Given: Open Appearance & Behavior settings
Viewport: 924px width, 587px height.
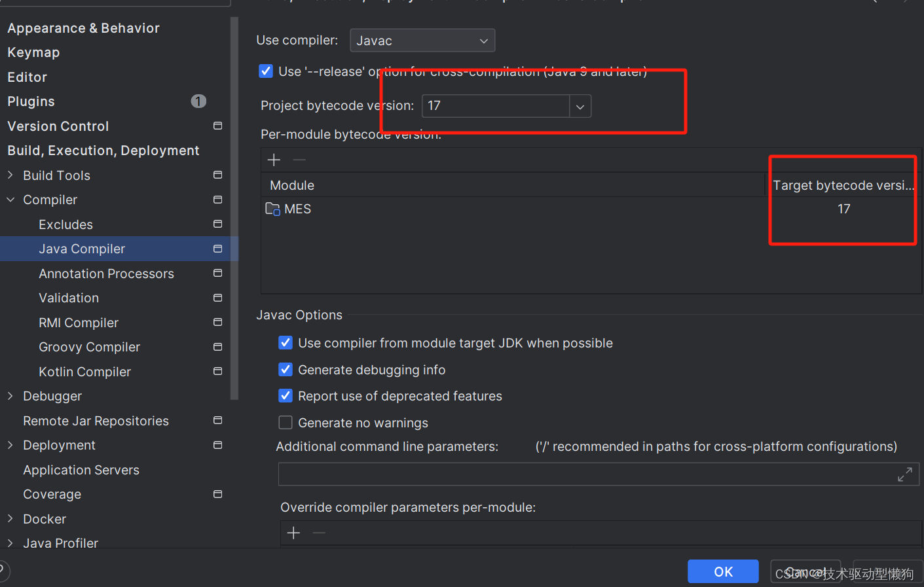Looking at the screenshot, I should click(83, 28).
